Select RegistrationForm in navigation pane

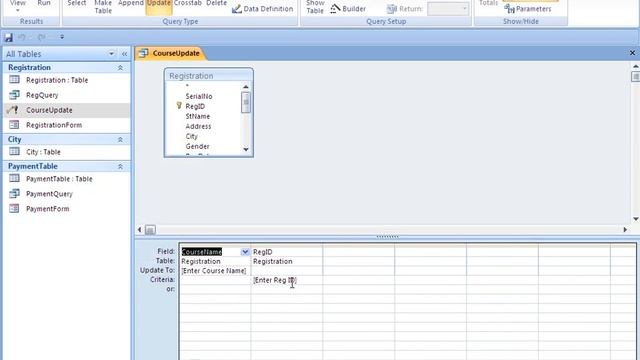tap(54, 125)
